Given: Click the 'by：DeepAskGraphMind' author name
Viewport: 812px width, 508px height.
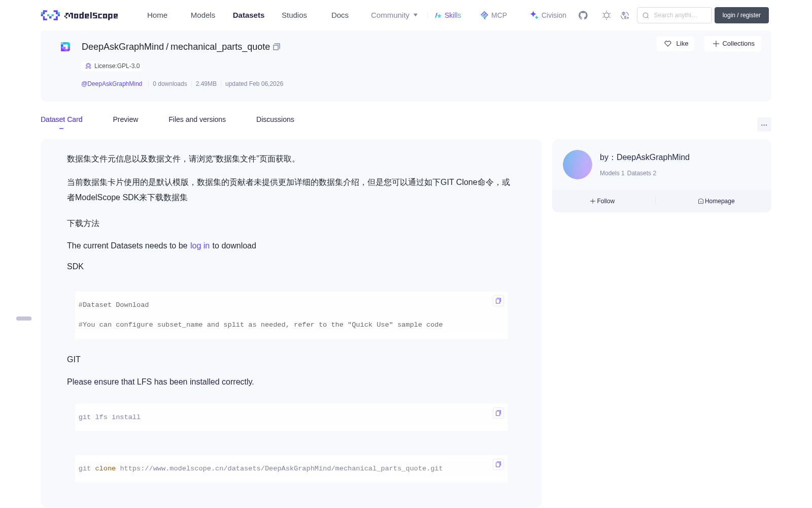Looking at the screenshot, I should pyautogui.click(x=645, y=157).
